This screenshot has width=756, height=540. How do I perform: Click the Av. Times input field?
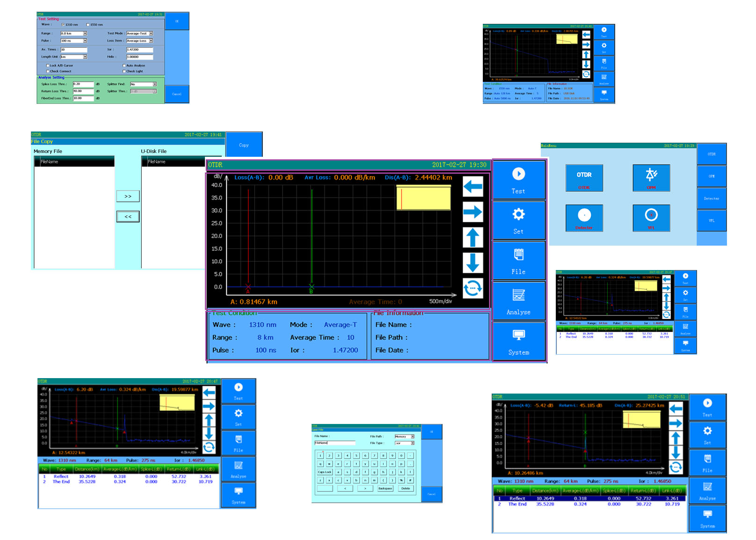click(x=73, y=50)
